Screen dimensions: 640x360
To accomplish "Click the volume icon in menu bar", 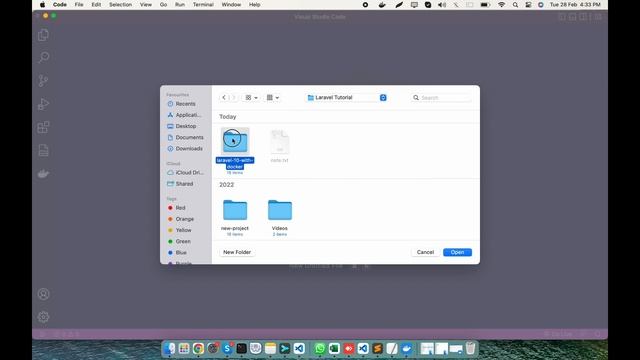I will point(442,4).
